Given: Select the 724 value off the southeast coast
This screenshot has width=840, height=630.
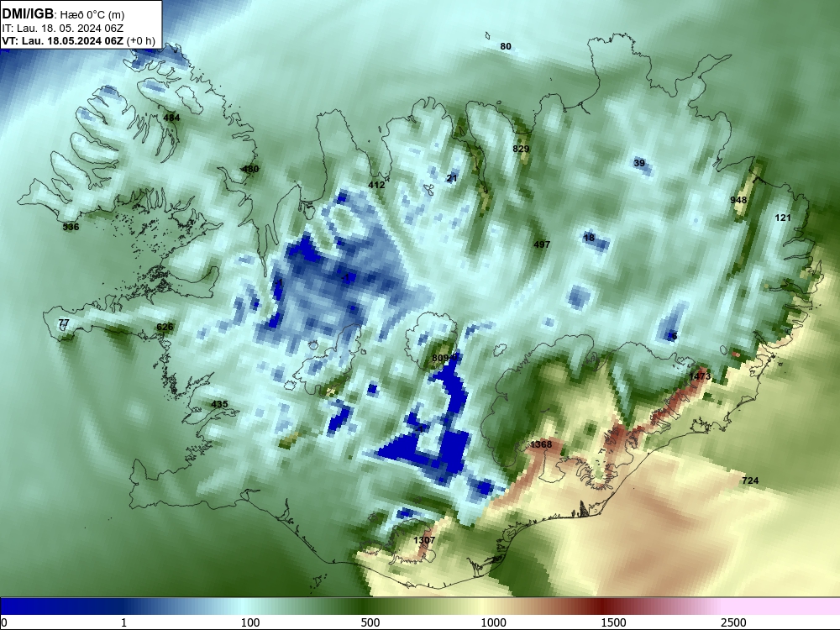Looking at the screenshot, I should [750, 481].
